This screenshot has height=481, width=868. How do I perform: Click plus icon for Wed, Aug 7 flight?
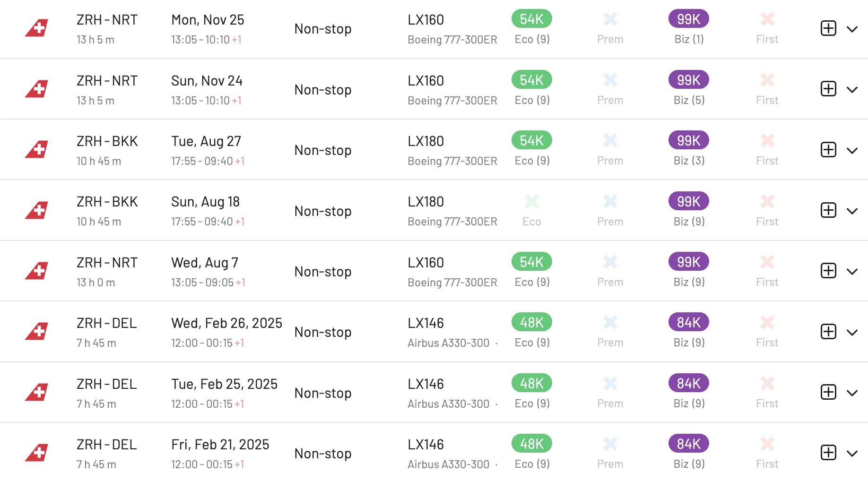click(828, 271)
